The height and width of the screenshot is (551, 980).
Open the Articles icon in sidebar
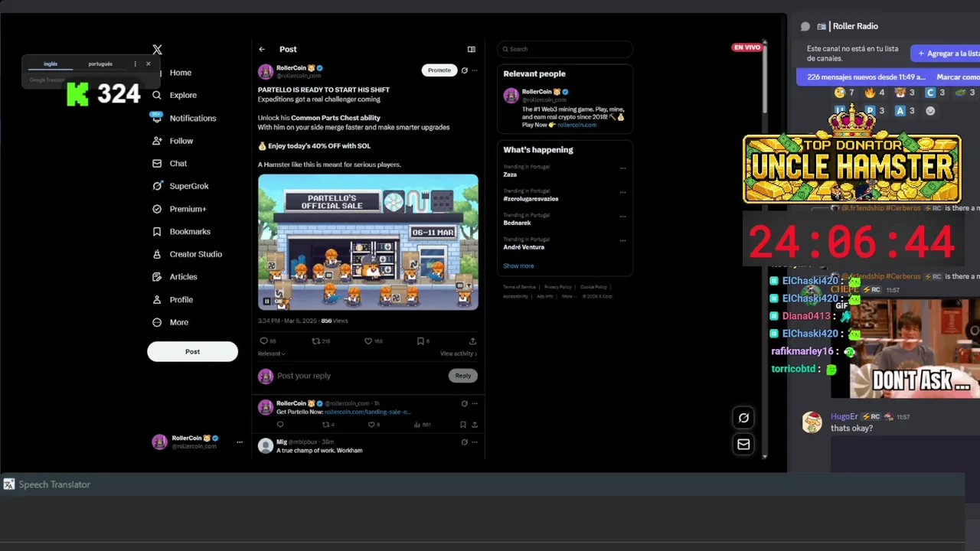pyautogui.click(x=157, y=277)
